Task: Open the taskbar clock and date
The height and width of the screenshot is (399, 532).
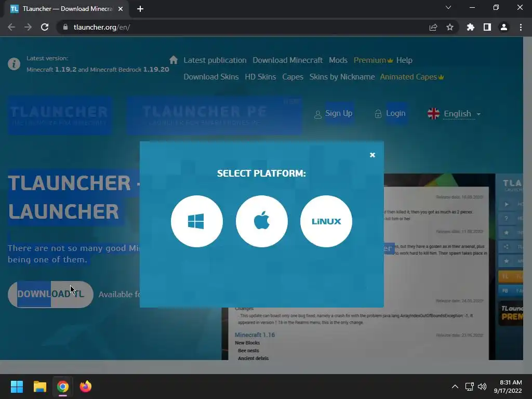Action: click(508, 387)
